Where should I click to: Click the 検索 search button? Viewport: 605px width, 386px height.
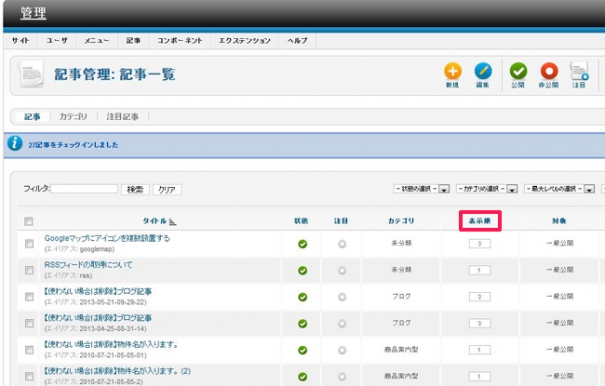click(x=135, y=190)
